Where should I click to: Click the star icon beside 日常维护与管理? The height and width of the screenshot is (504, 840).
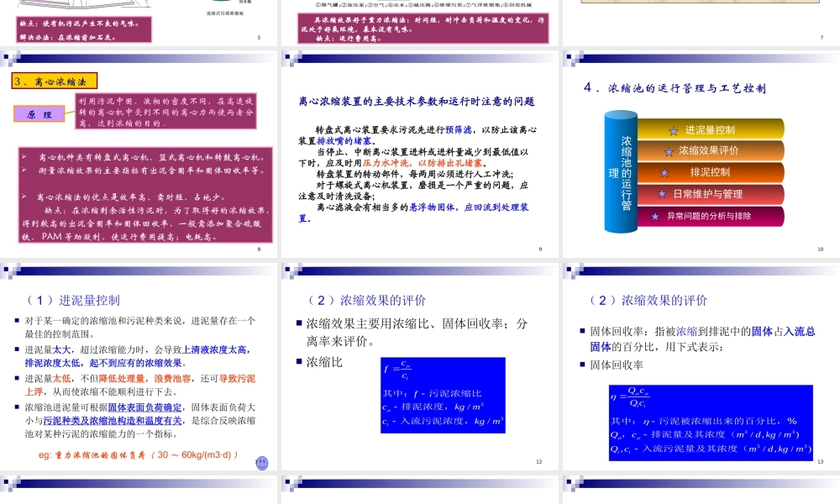point(662,194)
